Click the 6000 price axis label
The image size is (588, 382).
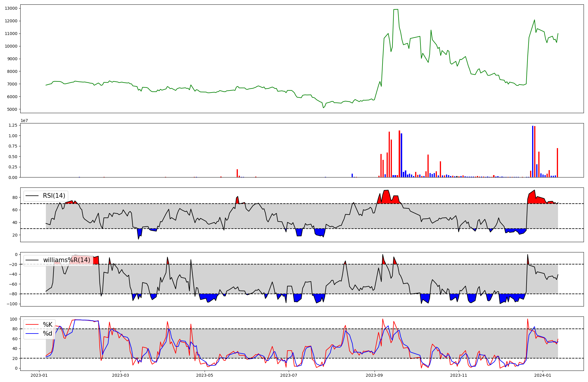12,97
